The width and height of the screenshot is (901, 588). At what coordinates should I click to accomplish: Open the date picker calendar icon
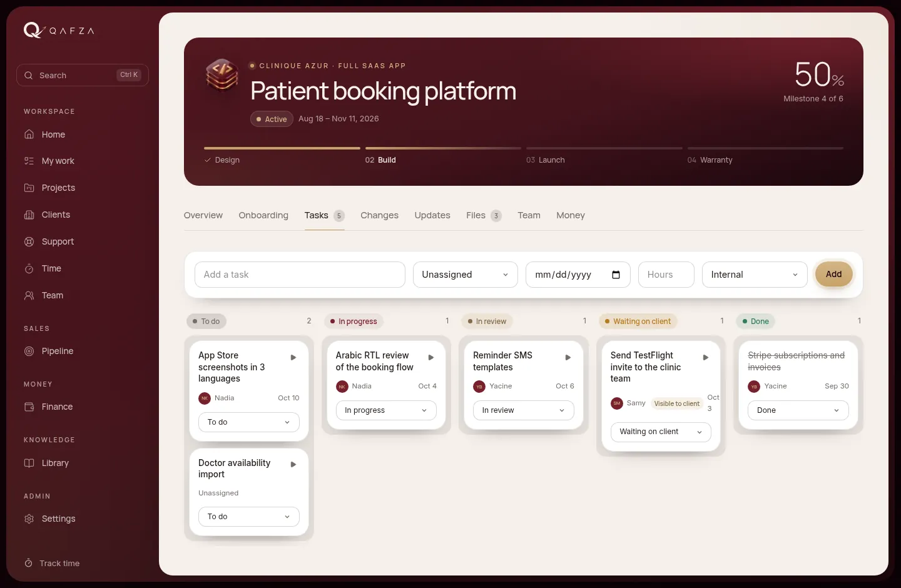coord(616,275)
